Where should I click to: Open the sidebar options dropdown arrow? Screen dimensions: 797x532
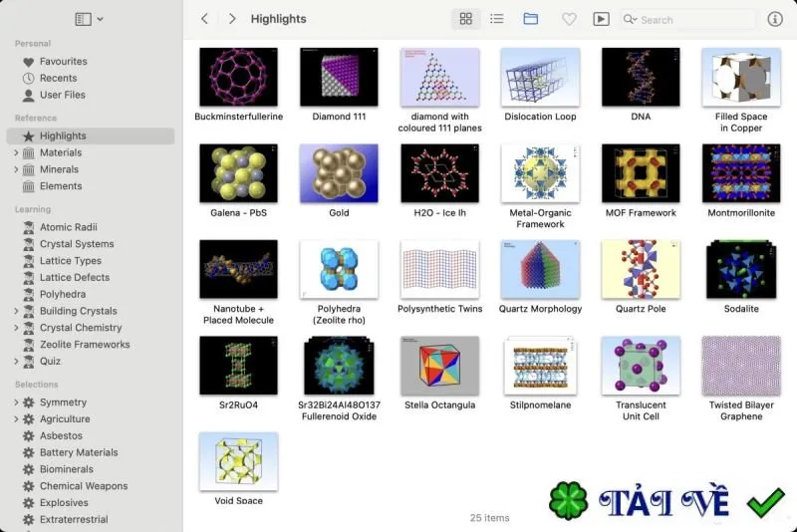(101, 19)
